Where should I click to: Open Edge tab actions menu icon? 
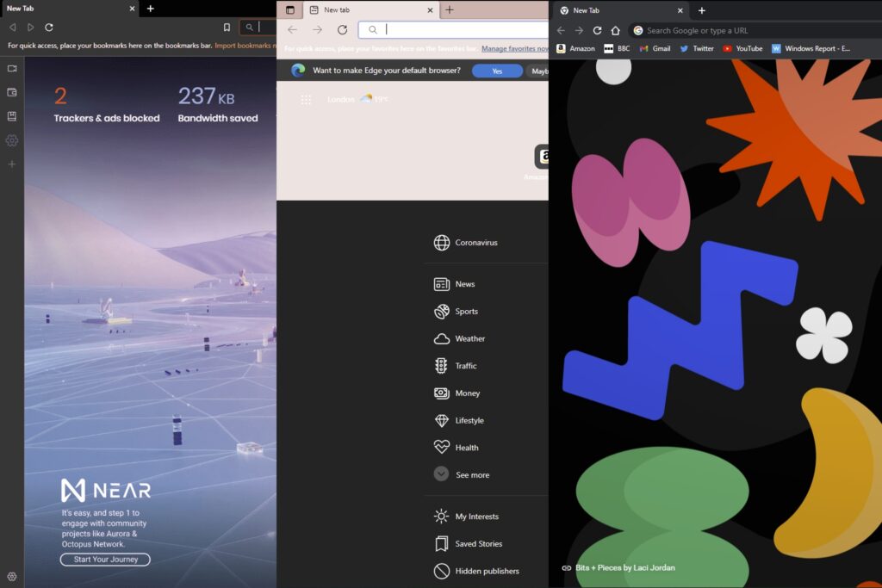pos(290,9)
